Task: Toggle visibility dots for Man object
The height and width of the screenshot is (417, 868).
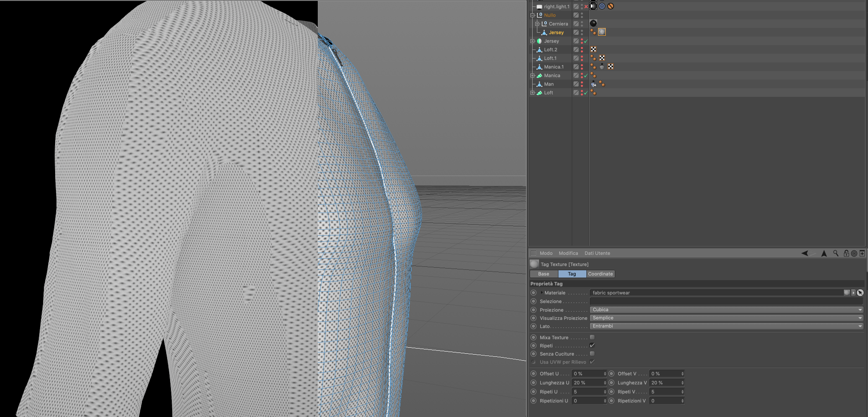Action: coord(582,84)
